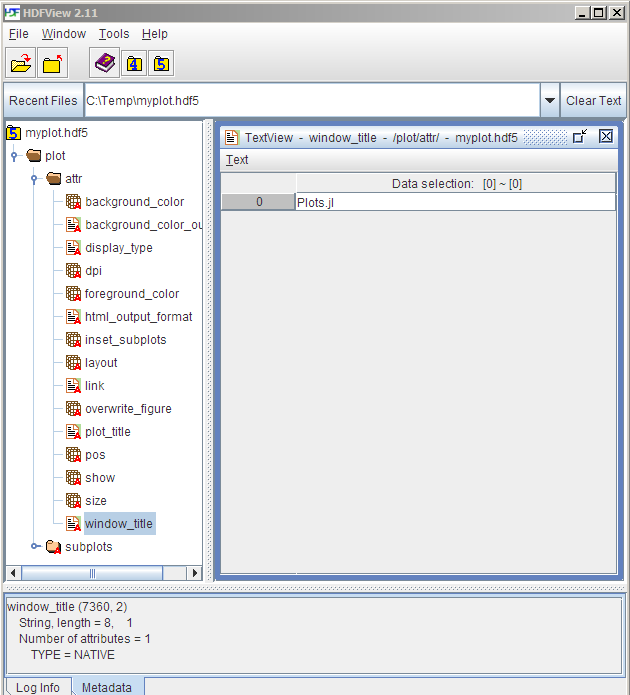Select the background_color dataset icon
The image size is (630, 695).
pyautogui.click(x=73, y=202)
